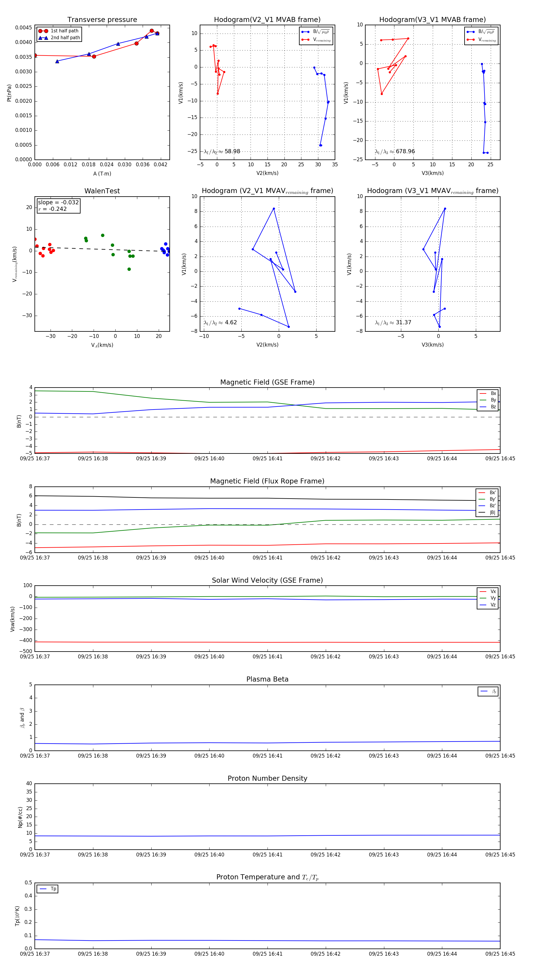Screen dimensions: 535x980
Task: Click the lowest green dot in WalenTest plot
Action: [x=129, y=269]
